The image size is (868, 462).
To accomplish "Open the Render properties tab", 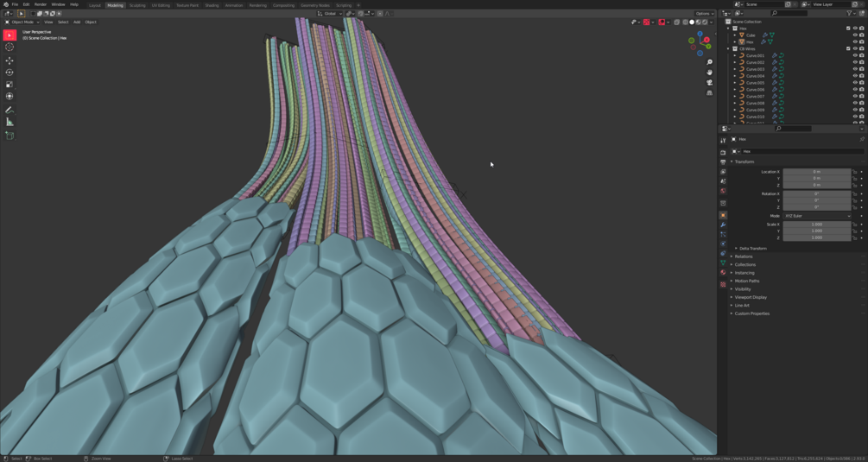I will click(x=723, y=152).
